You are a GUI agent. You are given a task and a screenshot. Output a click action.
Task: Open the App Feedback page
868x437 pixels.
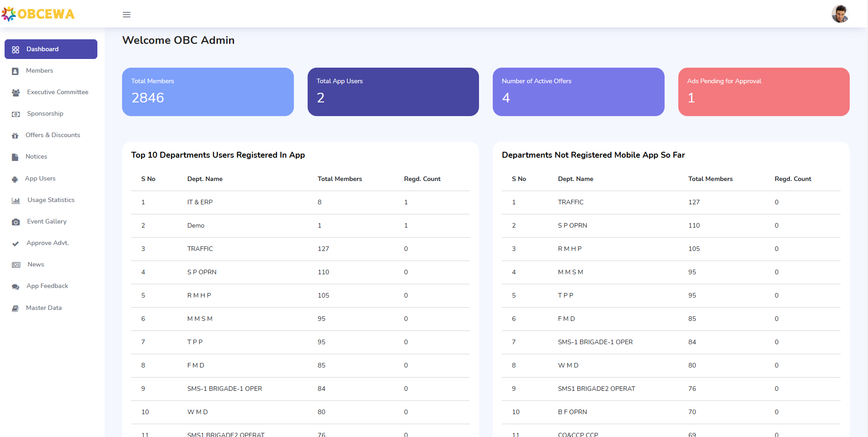click(x=47, y=286)
